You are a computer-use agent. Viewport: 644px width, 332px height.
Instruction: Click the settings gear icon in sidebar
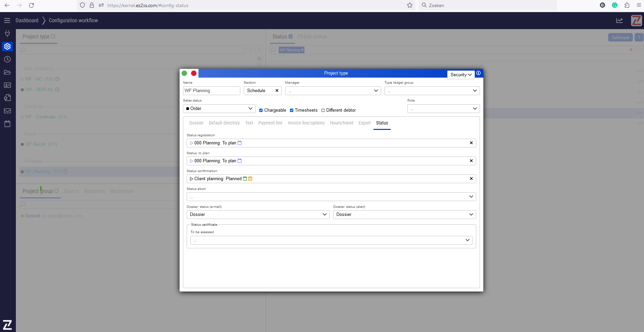7,47
